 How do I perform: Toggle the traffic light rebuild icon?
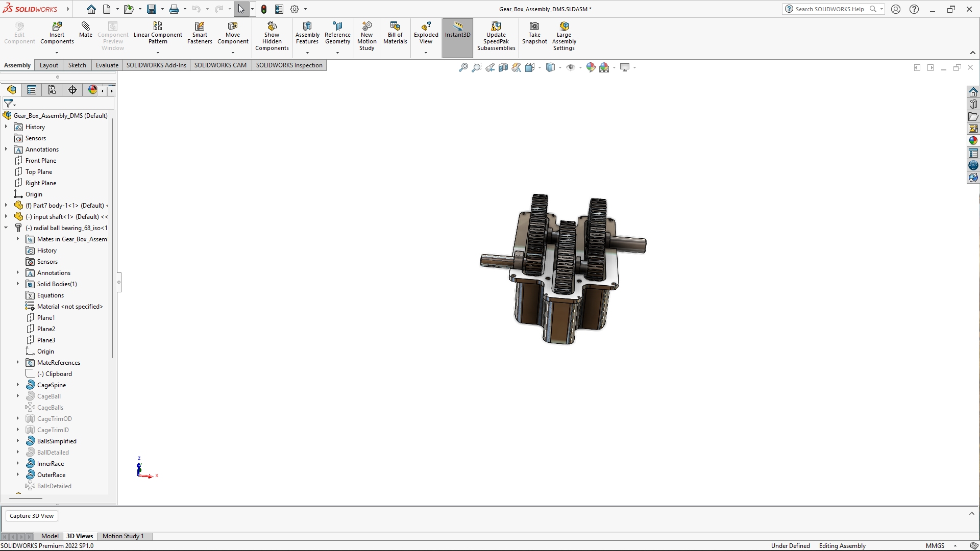[264, 9]
